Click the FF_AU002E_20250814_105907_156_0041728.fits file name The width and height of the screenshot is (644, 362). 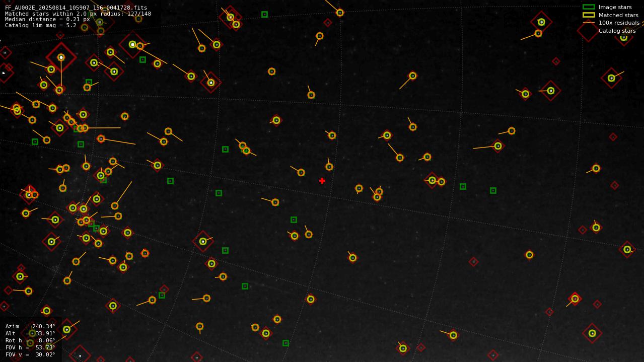(76, 8)
